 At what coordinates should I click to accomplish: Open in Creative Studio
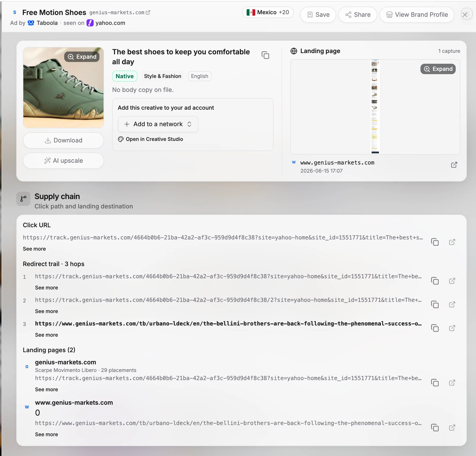click(150, 139)
